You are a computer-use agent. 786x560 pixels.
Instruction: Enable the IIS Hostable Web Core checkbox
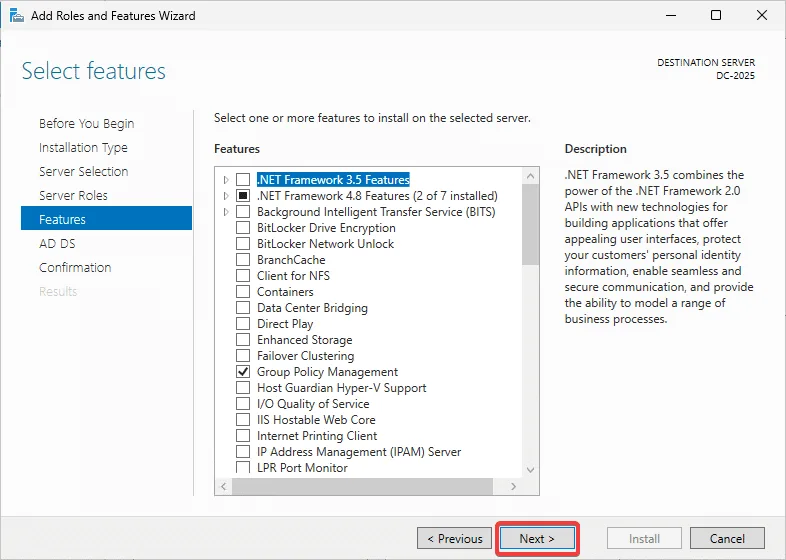(243, 420)
